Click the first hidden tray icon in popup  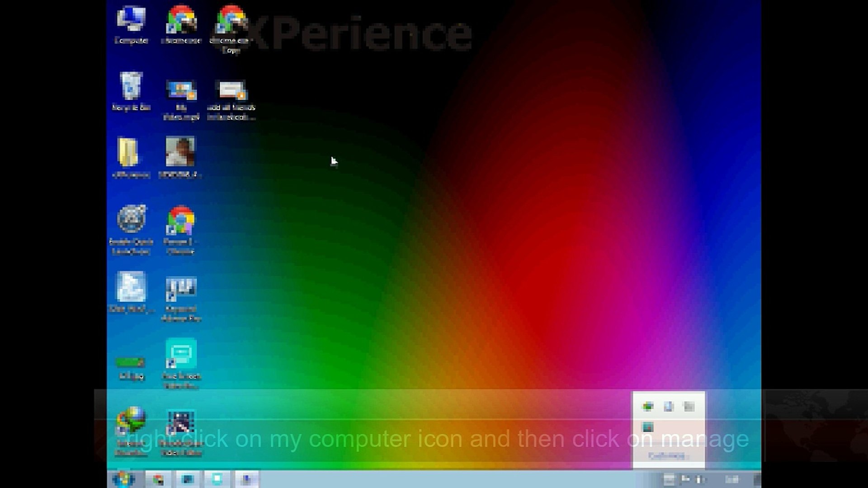tap(648, 407)
